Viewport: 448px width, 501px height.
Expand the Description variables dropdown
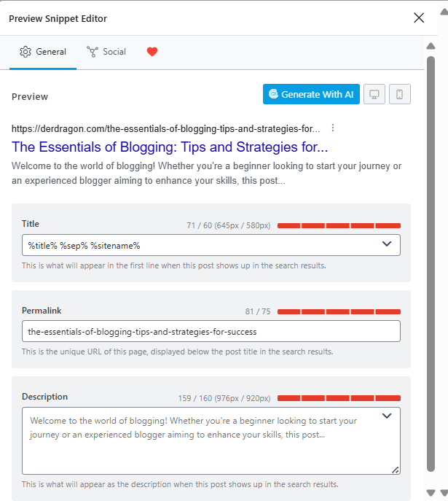[x=387, y=416]
